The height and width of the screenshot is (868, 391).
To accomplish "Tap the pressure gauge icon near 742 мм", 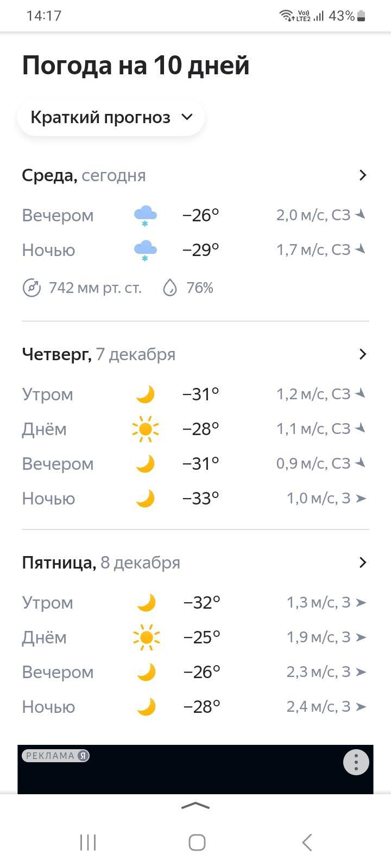I will point(31,288).
